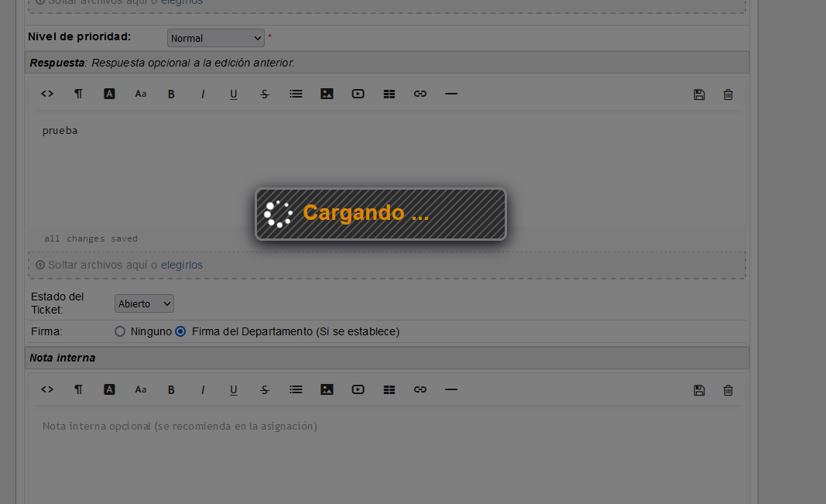This screenshot has height=504, width=826.
Task: Toggle HTML code view in Respuesta editor
Action: click(47, 94)
